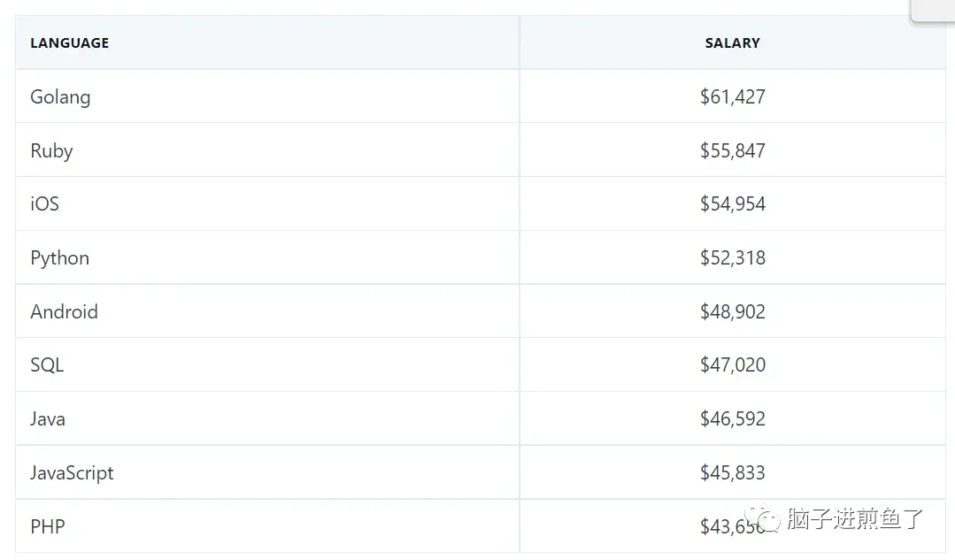Screen dimensions: 955x560
Task: Click the LANGUAGE column header
Action: [x=69, y=43]
